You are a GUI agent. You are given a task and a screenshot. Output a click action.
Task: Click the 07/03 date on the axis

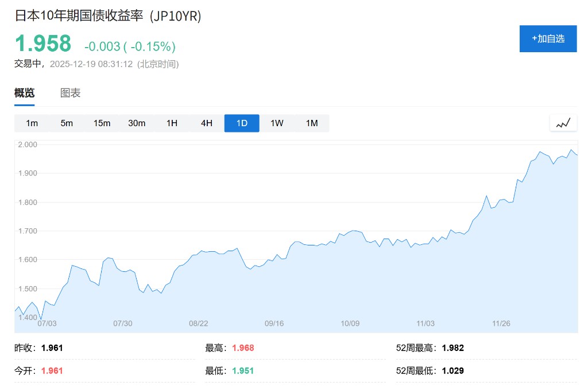(47, 323)
